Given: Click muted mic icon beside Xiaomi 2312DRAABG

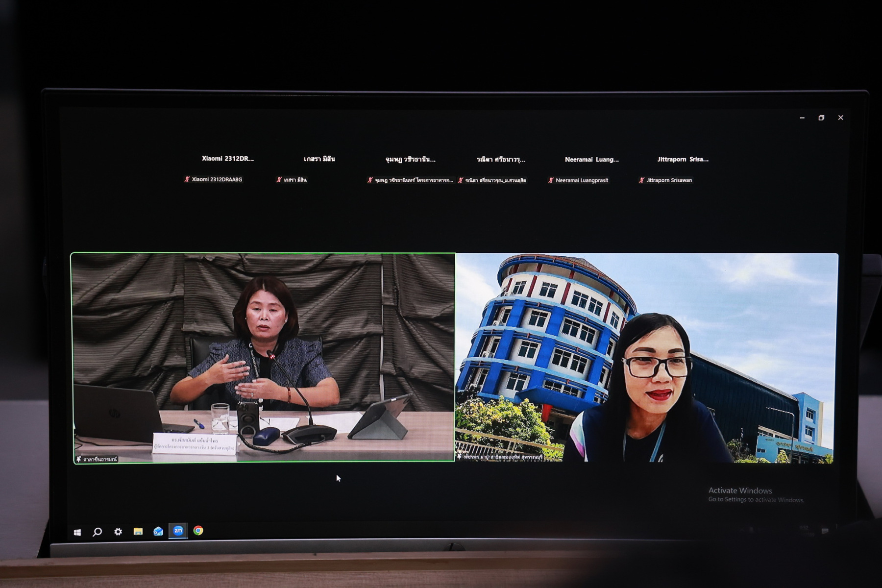Looking at the screenshot, I should click(x=187, y=179).
